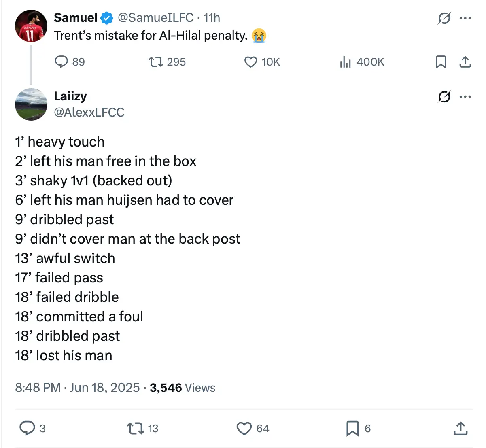
Task: Open Laiizy's stadium profile picture
Action: [x=31, y=104]
